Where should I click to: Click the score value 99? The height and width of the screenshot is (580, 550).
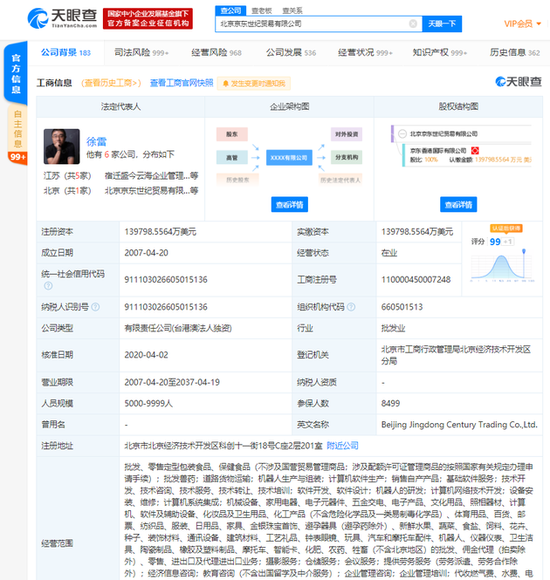(x=495, y=242)
